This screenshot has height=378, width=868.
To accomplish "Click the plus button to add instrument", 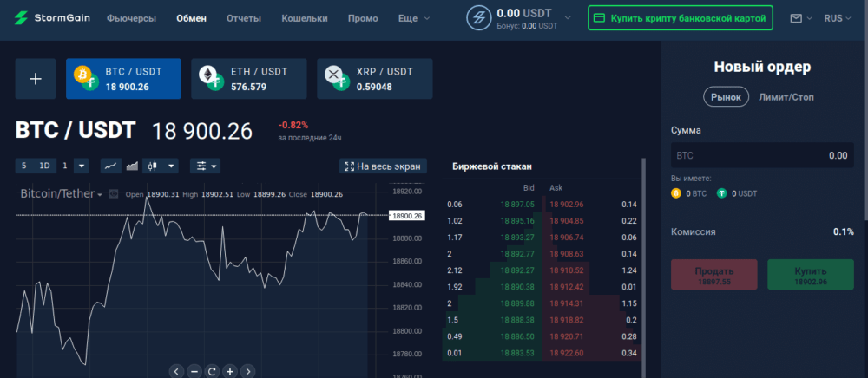I will tap(36, 79).
